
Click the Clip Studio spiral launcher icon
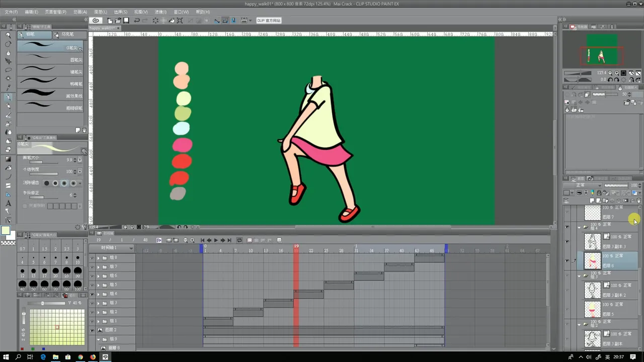click(x=96, y=21)
